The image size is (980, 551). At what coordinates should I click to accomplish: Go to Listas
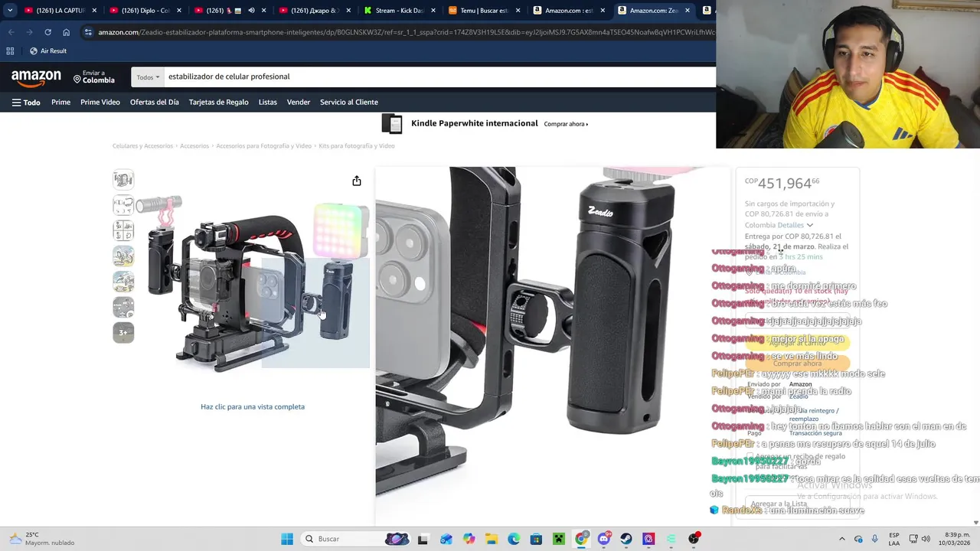(x=268, y=102)
